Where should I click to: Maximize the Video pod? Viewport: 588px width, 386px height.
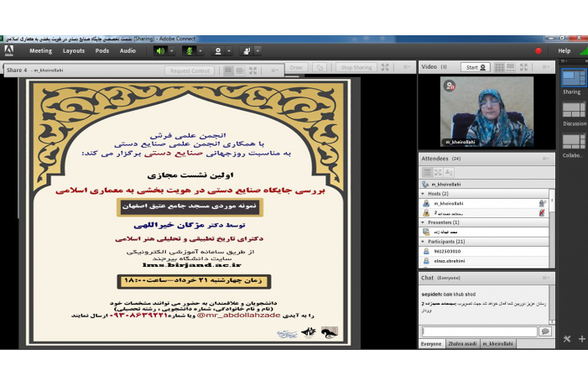(x=524, y=67)
